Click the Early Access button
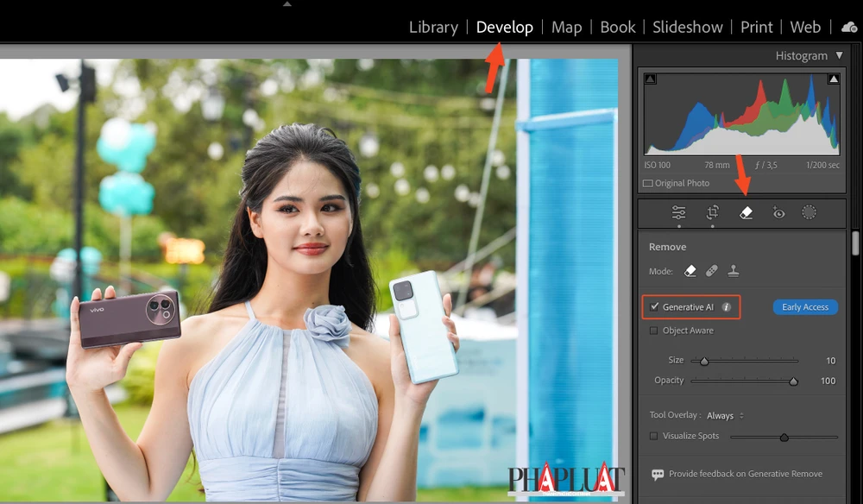 pos(805,307)
